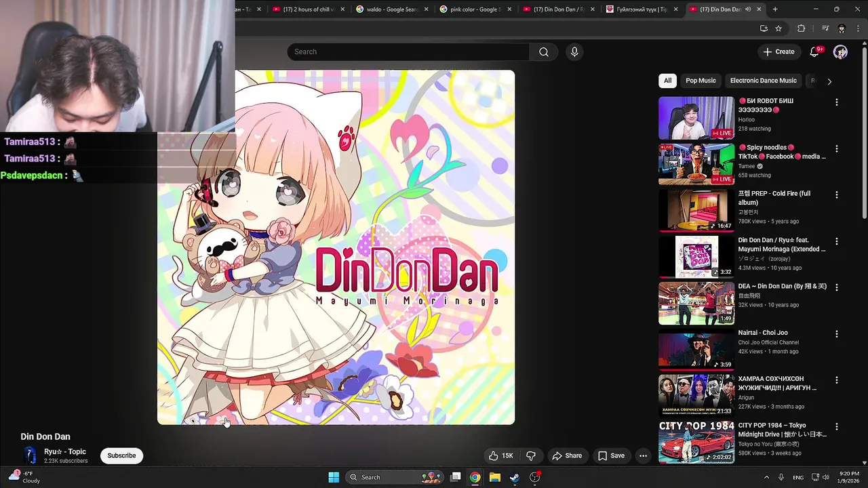Click the 'Nairtai - Choi Joo' video title
Viewport: 868px width, 488px height.
[763, 333]
